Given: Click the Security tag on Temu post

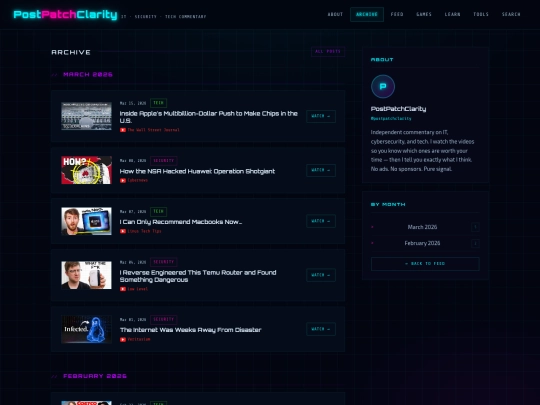Looking at the screenshot, I should pos(164,262).
